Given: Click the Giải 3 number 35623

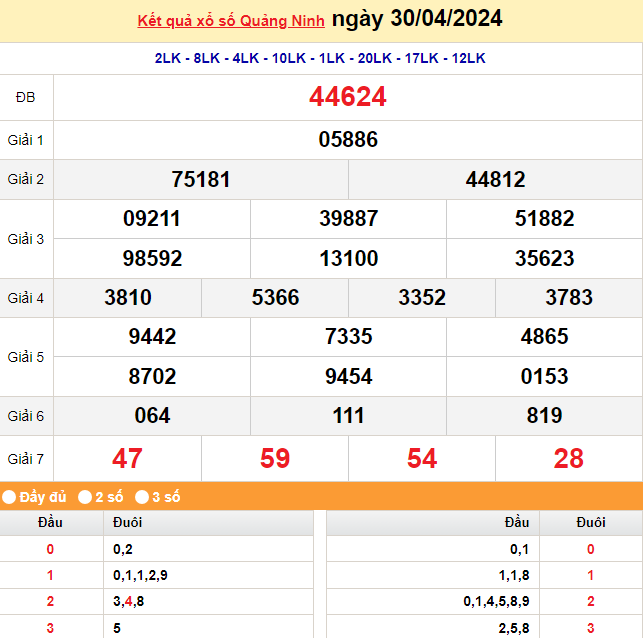Looking at the screenshot, I should coord(544,258).
